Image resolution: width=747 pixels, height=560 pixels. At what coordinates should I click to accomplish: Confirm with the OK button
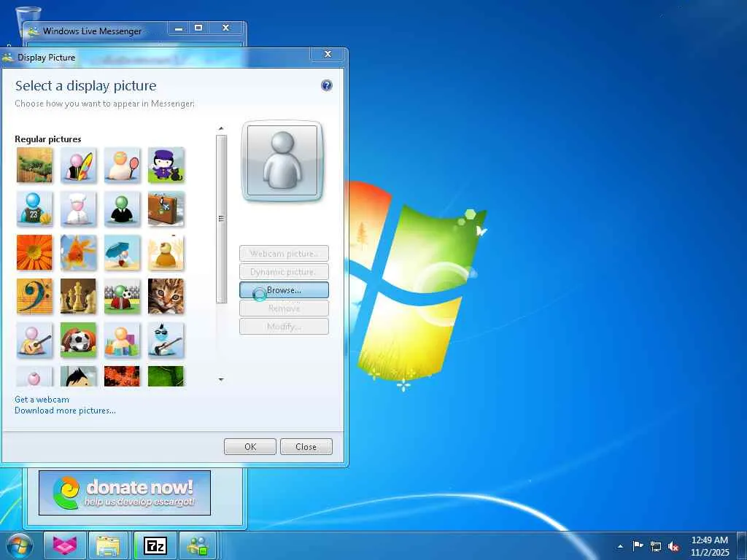pos(250,447)
